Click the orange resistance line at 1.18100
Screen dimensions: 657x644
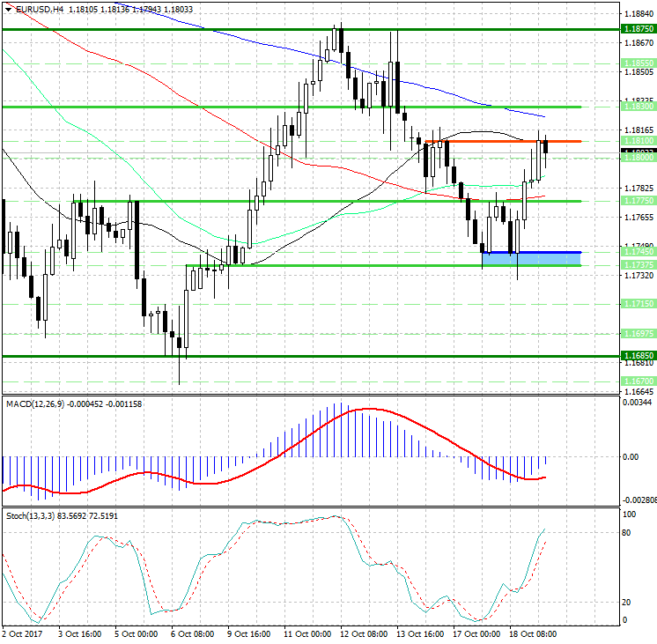coord(503,141)
